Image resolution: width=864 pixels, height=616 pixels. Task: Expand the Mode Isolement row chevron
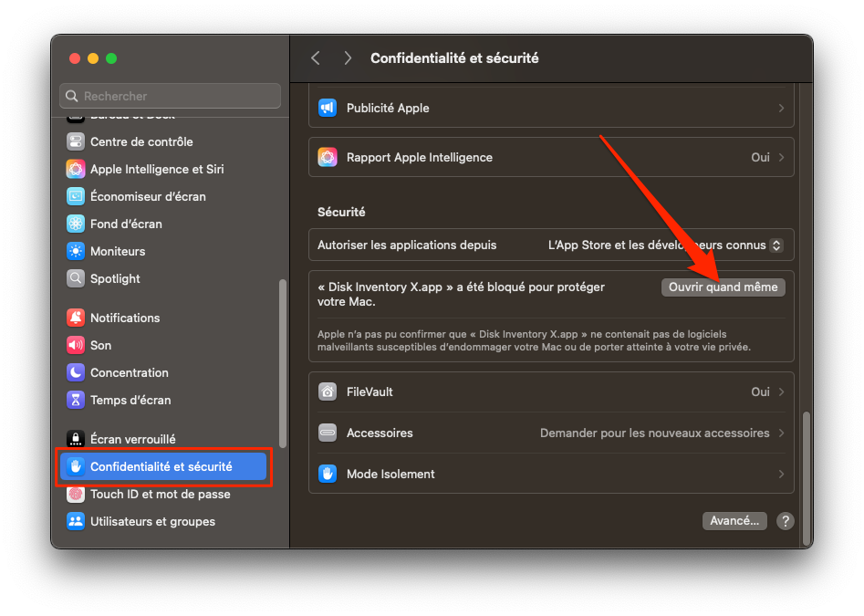781,474
